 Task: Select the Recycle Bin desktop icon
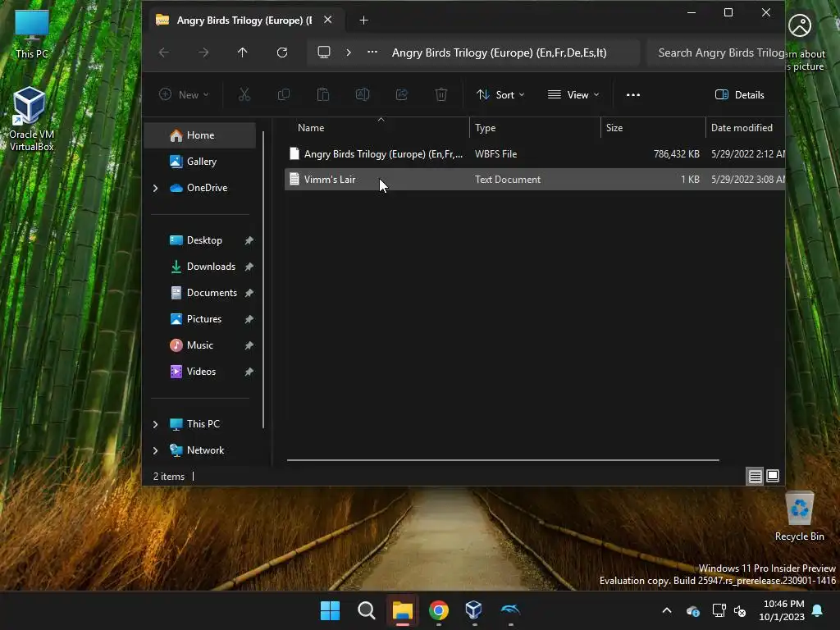[799, 517]
